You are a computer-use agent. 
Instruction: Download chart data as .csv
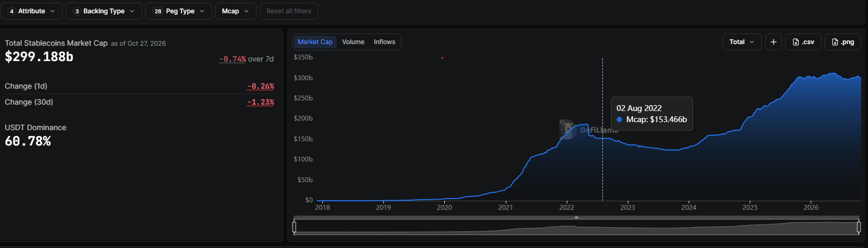(x=803, y=42)
